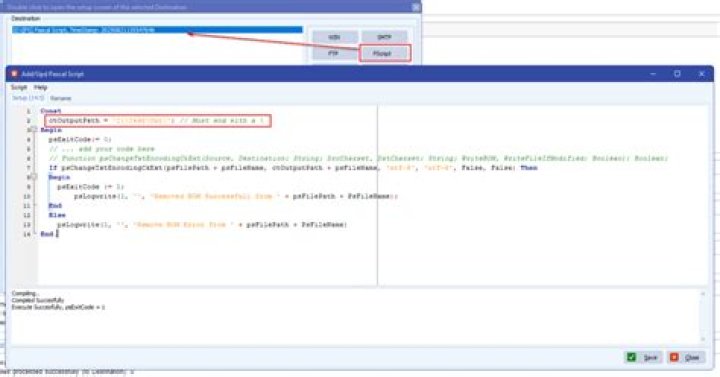Click the 'Remove BOM Error' log line
The height and width of the screenshot is (377, 720).
point(202,225)
